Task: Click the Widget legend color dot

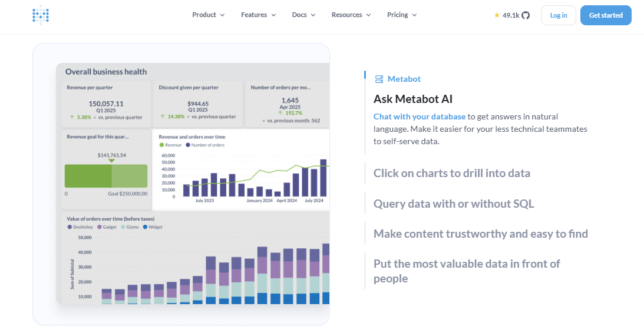Action: [144, 227]
